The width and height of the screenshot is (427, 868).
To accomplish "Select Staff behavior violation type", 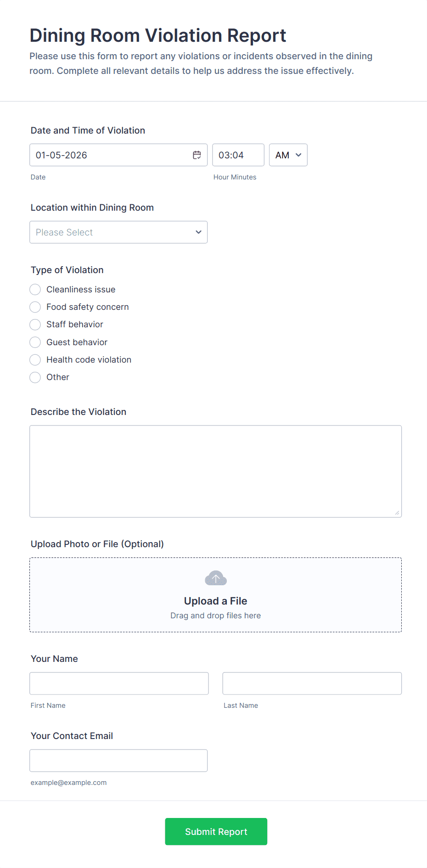I will click(x=35, y=325).
